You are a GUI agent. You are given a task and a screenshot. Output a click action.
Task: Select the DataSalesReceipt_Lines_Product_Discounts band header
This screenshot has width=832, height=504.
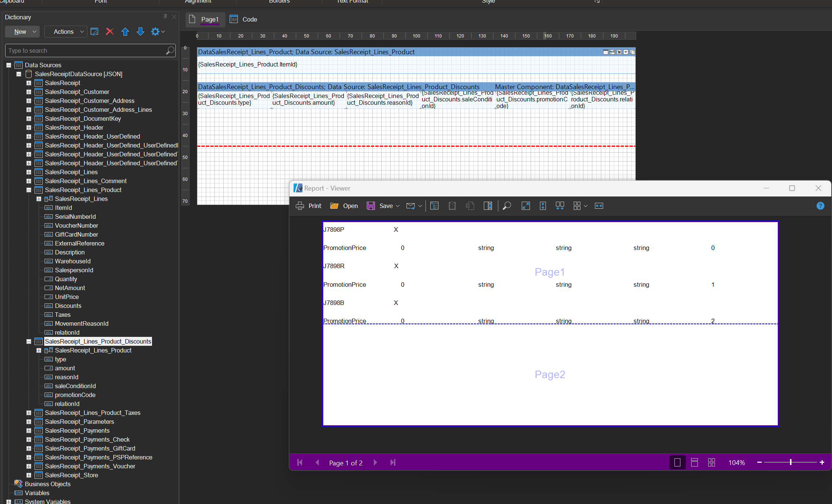coord(416,87)
